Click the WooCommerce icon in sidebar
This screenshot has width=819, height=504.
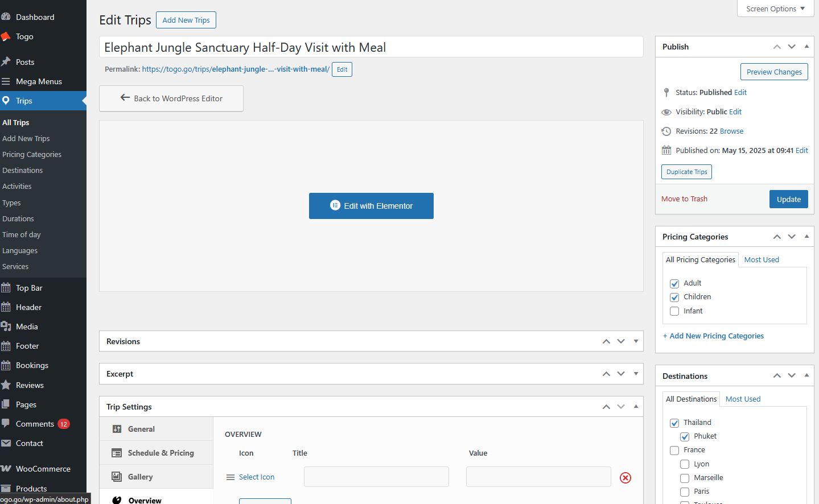click(x=6, y=469)
